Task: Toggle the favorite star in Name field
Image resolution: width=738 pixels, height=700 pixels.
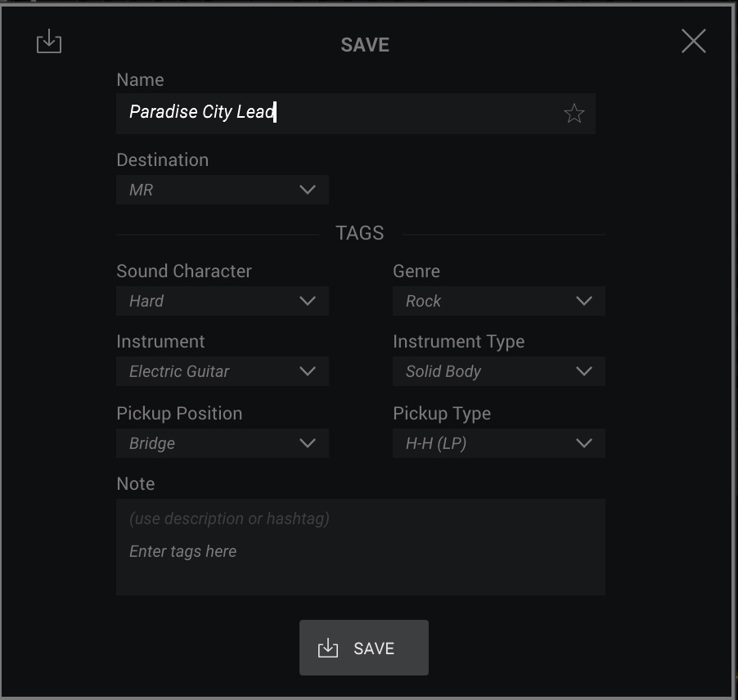Action: [574, 114]
